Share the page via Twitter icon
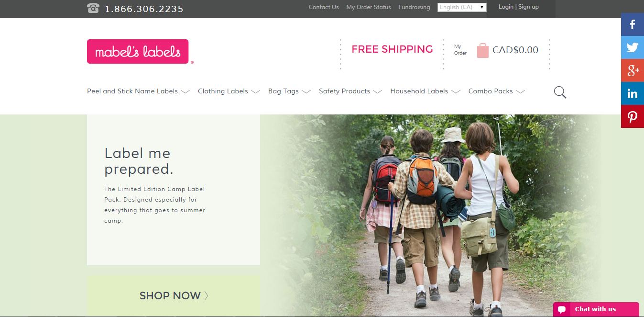 (633, 47)
